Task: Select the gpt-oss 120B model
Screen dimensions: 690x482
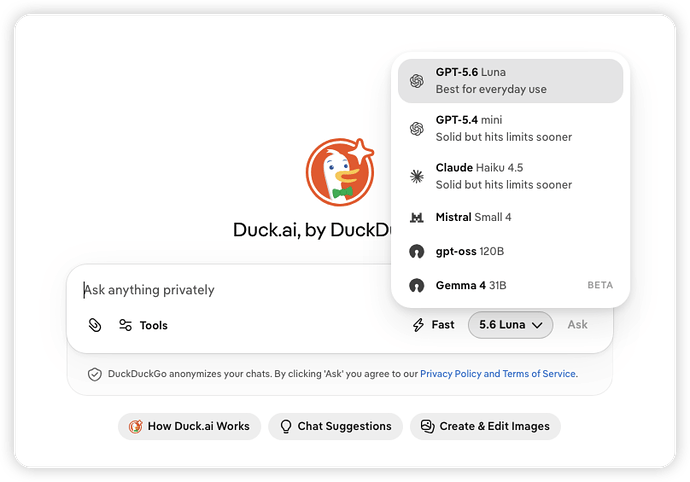Action: coord(510,251)
